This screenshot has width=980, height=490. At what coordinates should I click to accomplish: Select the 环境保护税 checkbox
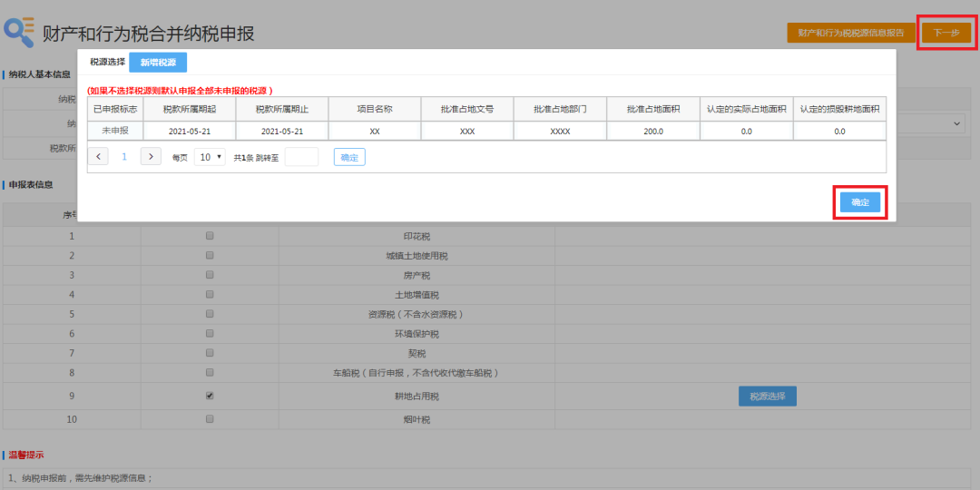(210, 334)
